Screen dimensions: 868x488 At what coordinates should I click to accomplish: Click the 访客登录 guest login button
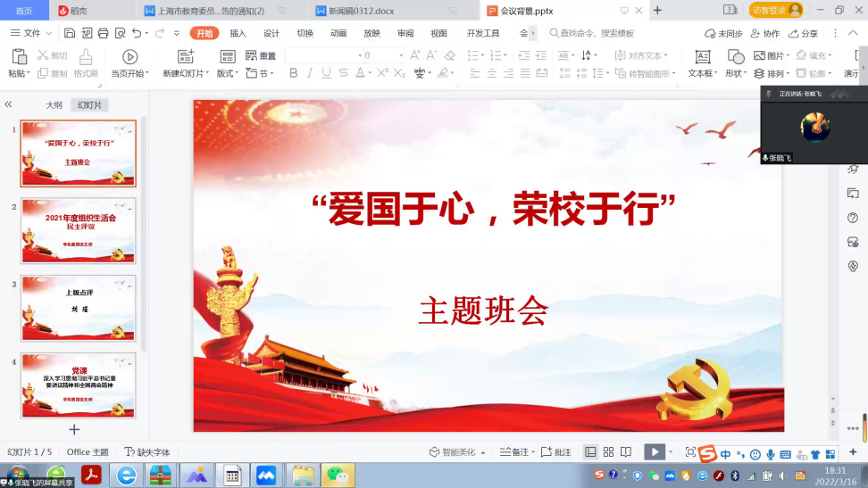775,11
